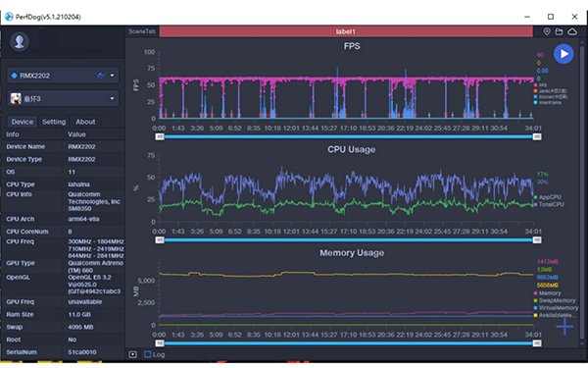The width and height of the screenshot is (588, 368).
Task: Click the user profile avatar
Action: pos(20,41)
